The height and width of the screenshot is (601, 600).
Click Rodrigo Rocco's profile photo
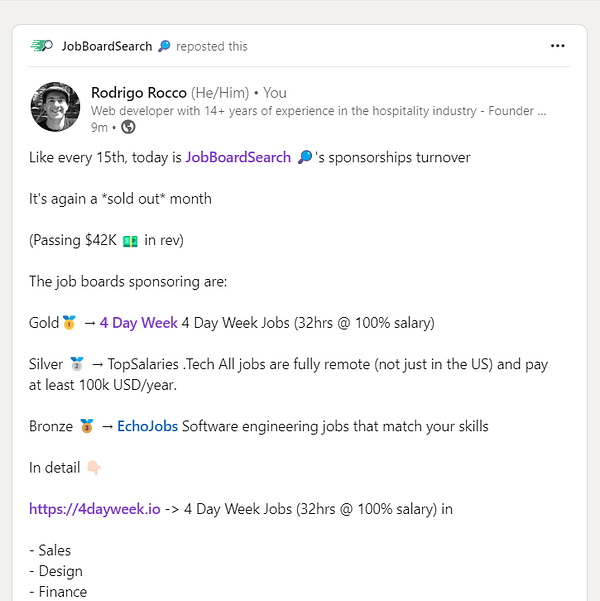[x=55, y=107]
